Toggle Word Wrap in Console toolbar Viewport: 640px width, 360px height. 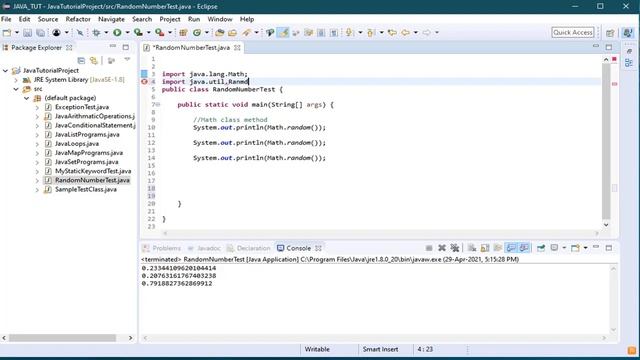pos(498,248)
